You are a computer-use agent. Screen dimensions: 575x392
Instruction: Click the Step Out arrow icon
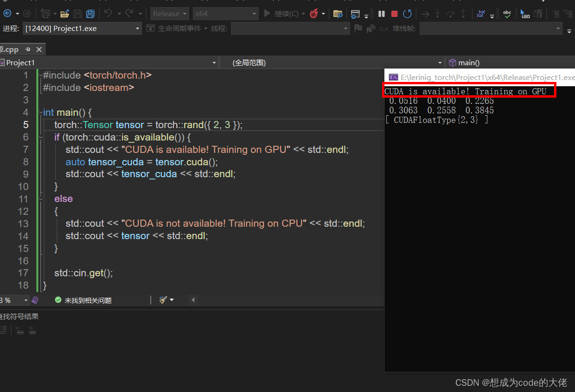[x=464, y=13]
